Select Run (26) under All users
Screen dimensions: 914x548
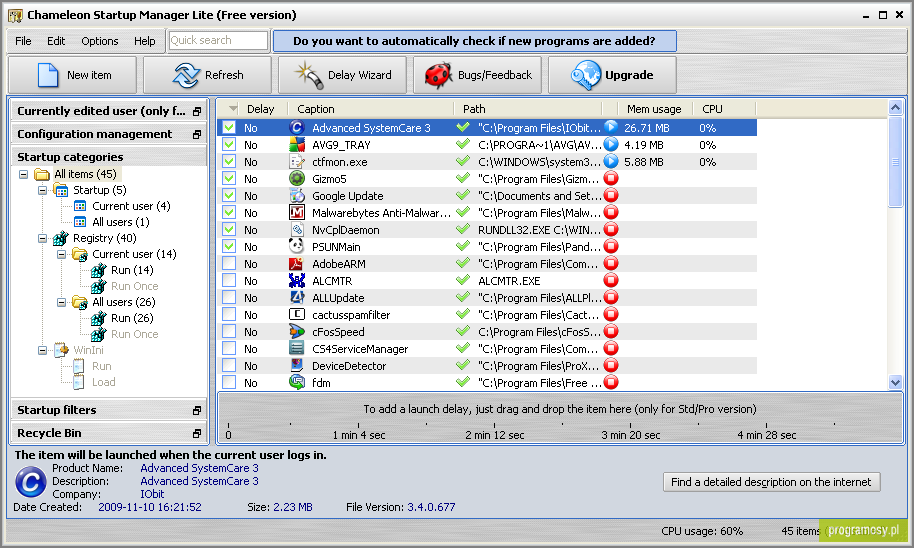[132, 318]
